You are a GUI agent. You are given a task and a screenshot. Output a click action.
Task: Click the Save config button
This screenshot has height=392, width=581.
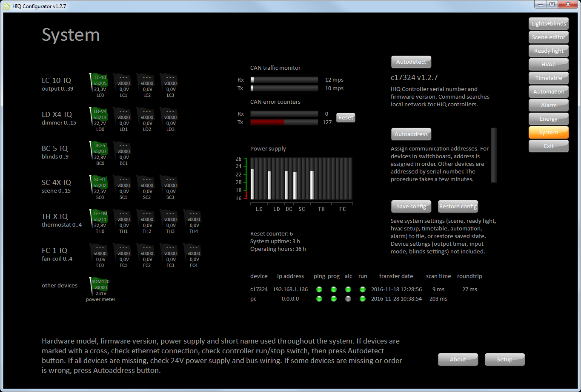point(411,207)
